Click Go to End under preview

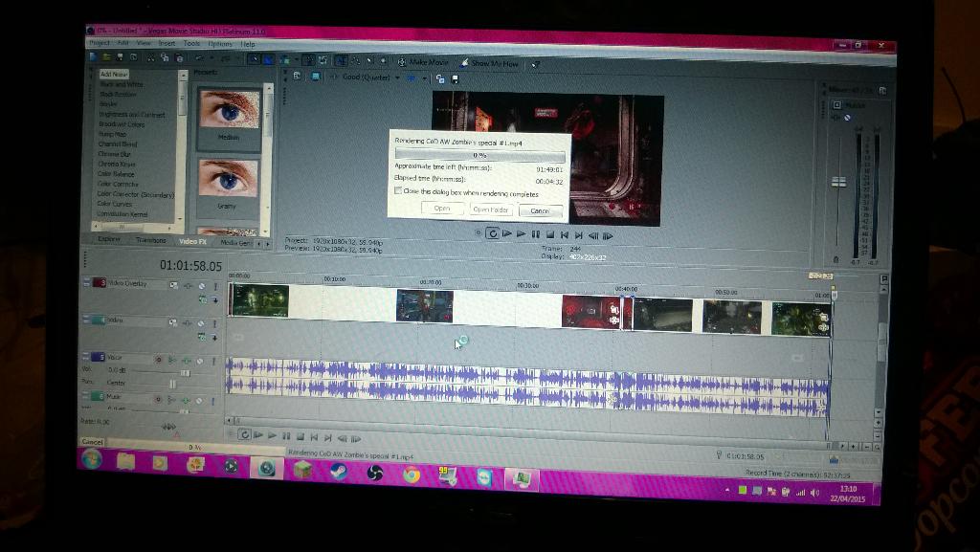[x=579, y=235]
